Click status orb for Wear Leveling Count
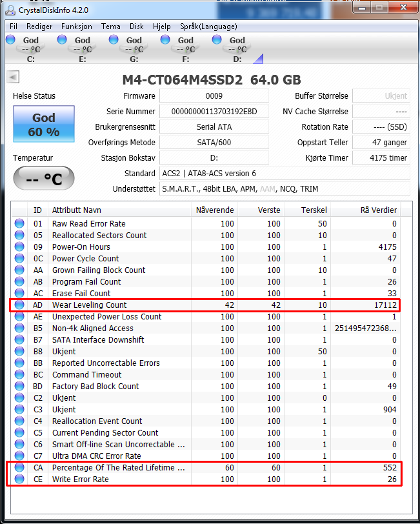The height and width of the screenshot is (524, 420). click(19, 305)
